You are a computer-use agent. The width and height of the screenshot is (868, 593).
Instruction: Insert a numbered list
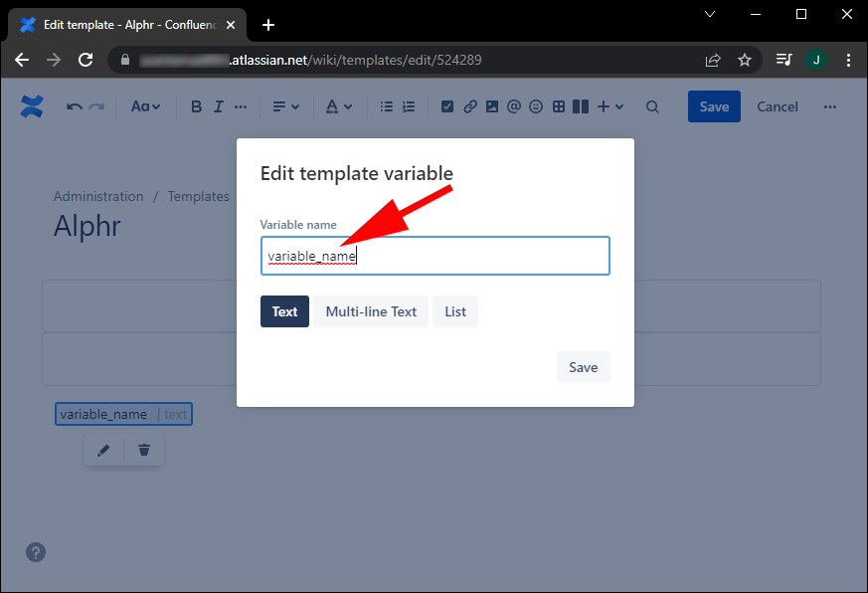coord(409,106)
